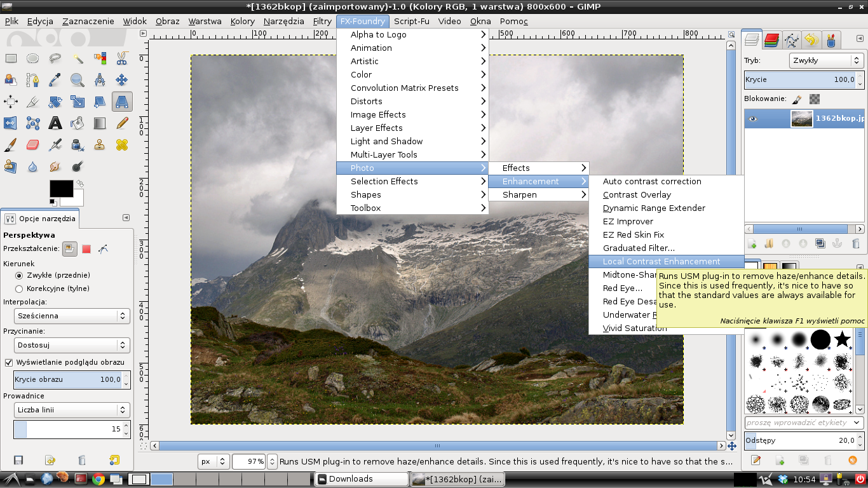The height and width of the screenshot is (488, 868).
Task: Select the Text tool in toolbox
Action: point(55,123)
